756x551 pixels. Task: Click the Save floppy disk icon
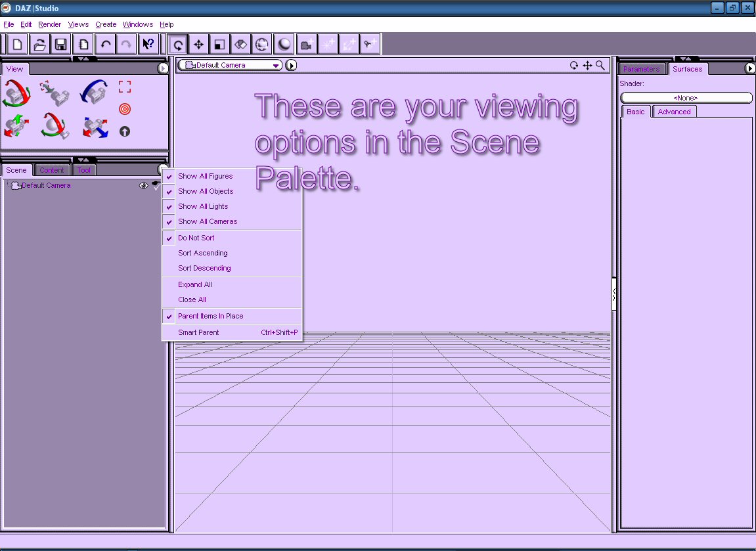(x=60, y=45)
